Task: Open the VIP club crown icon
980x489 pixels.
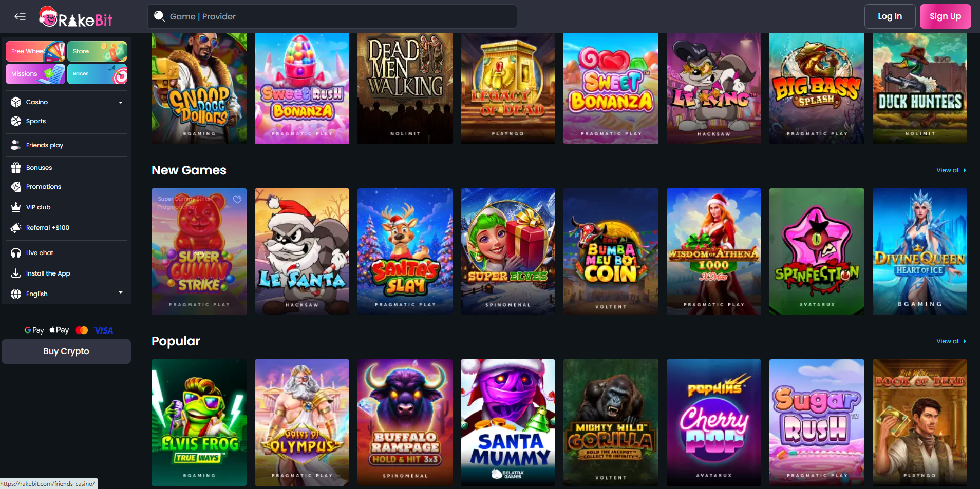Action: pyautogui.click(x=16, y=207)
